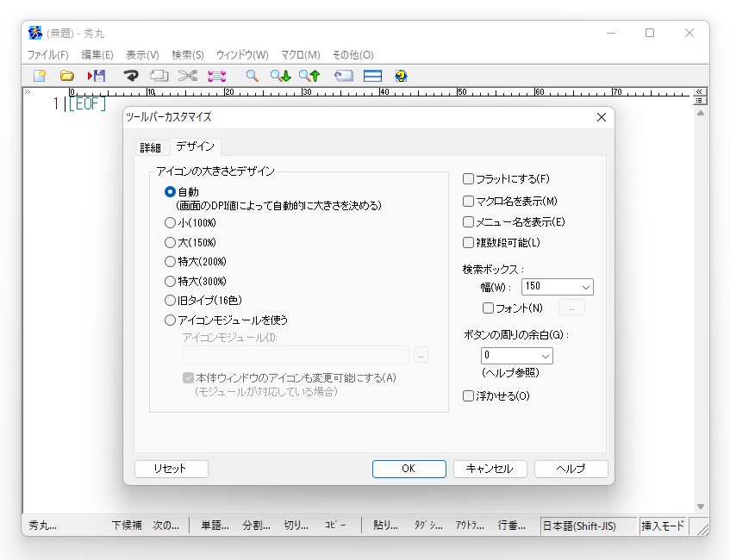Open the 検索(S) menu
This screenshot has width=730, height=560.
[188, 55]
